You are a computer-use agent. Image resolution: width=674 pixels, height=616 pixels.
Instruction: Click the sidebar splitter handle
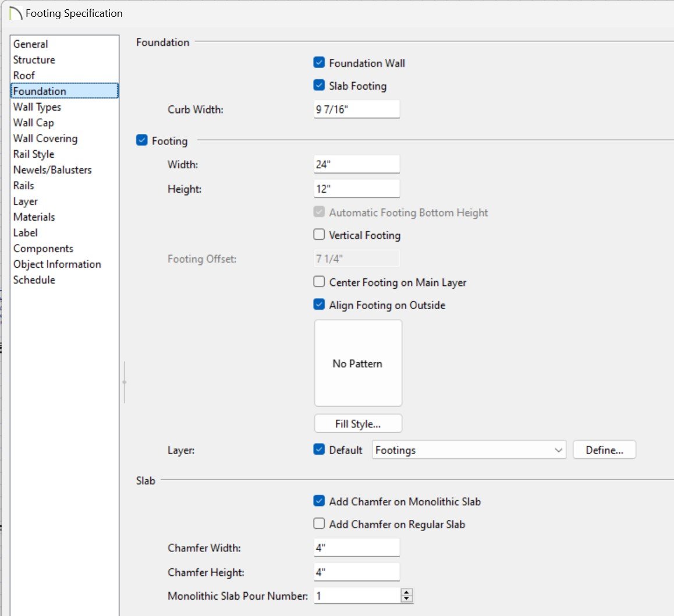point(124,382)
